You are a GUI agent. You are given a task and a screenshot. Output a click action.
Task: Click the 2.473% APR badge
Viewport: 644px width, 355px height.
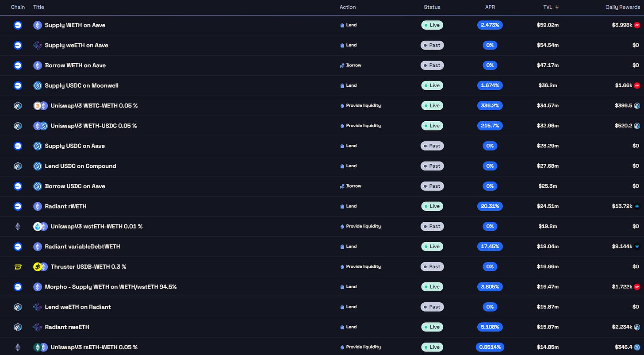[490, 25]
